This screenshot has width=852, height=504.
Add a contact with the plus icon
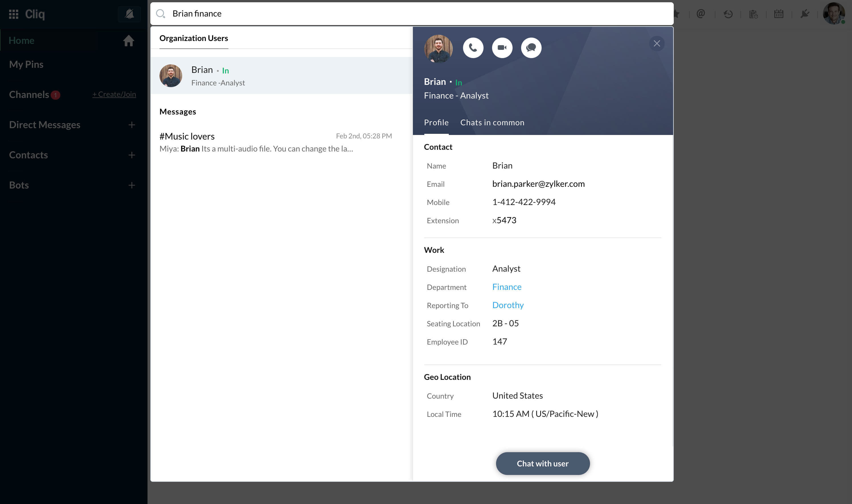tap(132, 155)
